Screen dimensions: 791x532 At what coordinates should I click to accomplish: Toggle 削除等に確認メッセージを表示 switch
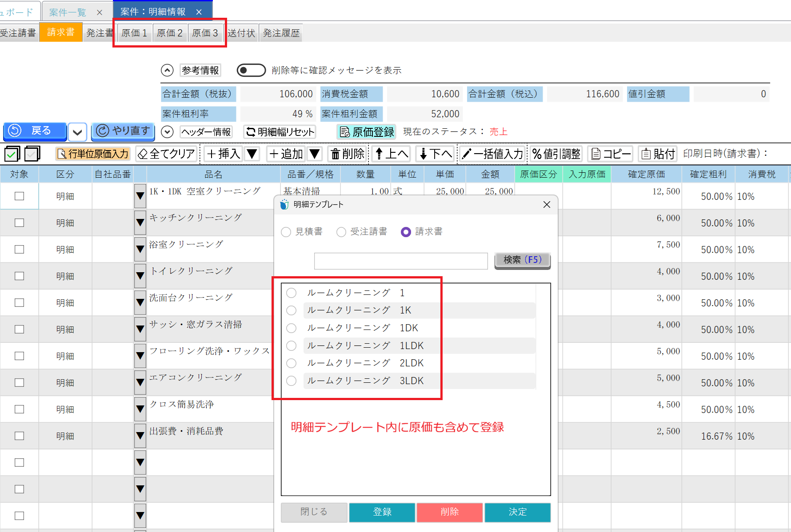click(x=251, y=70)
